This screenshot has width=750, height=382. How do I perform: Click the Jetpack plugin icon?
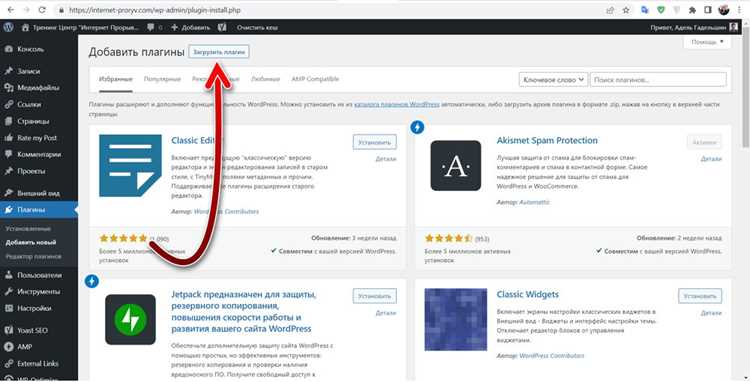coord(130,319)
